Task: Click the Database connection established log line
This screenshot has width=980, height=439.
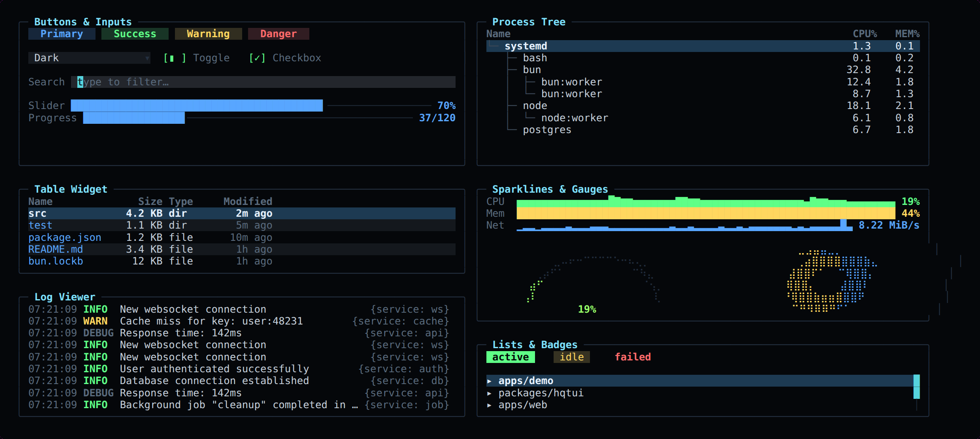Action: tap(239, 381)
